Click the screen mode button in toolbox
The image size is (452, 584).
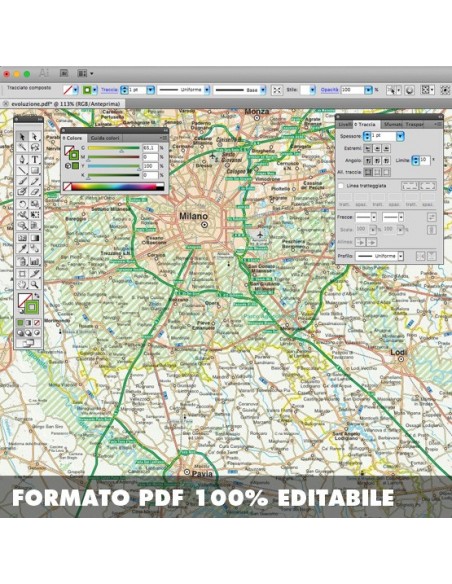[x=28, y=344]
